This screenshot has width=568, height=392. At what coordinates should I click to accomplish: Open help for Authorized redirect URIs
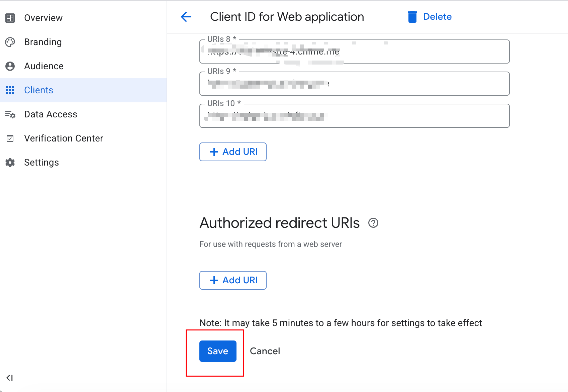click(373, 223)
